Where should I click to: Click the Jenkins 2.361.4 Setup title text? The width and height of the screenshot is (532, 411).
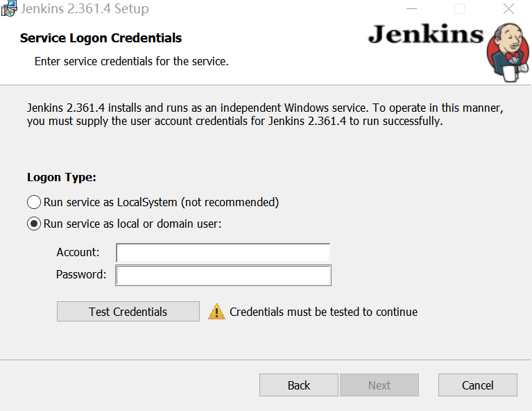tap(85, 9)
